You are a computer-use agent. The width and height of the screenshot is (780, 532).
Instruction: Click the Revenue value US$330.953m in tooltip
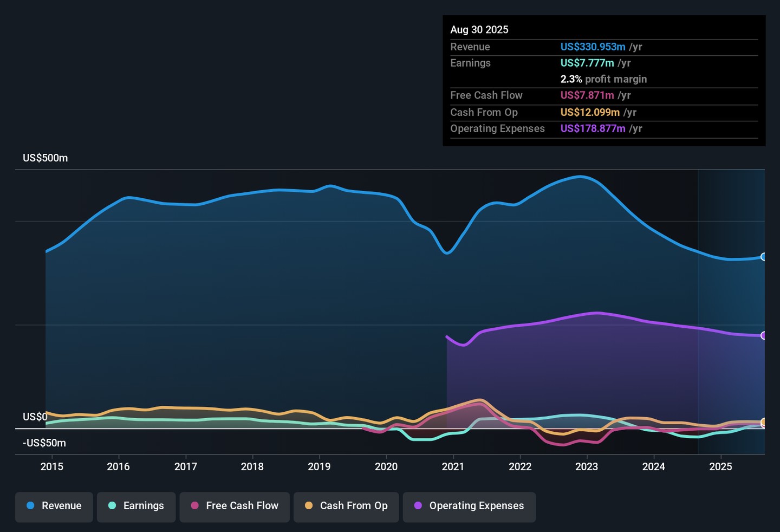[x=593, y=47]
